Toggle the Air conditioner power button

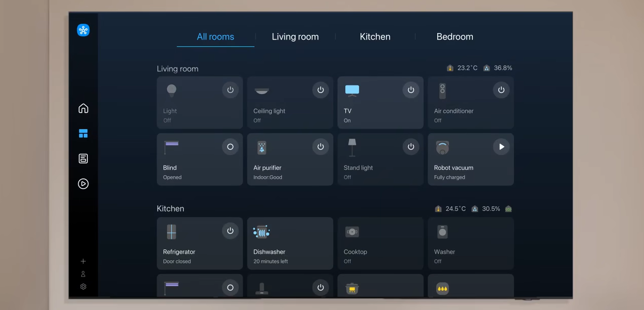[x=501, y=90]
